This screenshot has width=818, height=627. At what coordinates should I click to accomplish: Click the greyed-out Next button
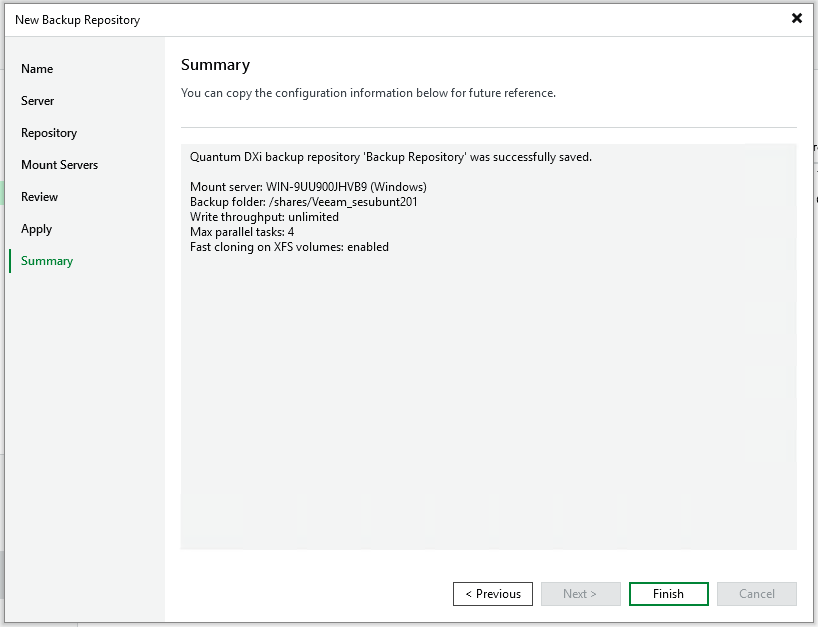click(x=580, y=594)
